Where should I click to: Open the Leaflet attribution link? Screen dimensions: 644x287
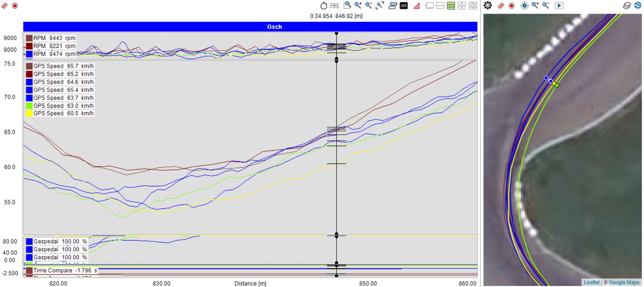coord(591,283)
